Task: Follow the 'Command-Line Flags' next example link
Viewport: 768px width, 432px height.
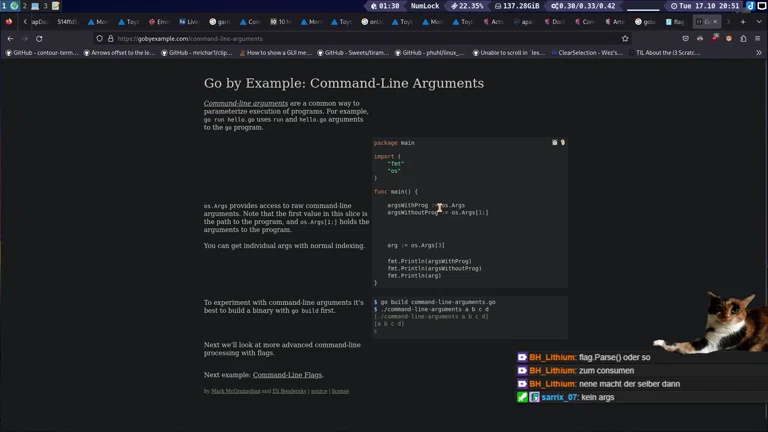Action: pyautogui.click(x=287, y=375)
